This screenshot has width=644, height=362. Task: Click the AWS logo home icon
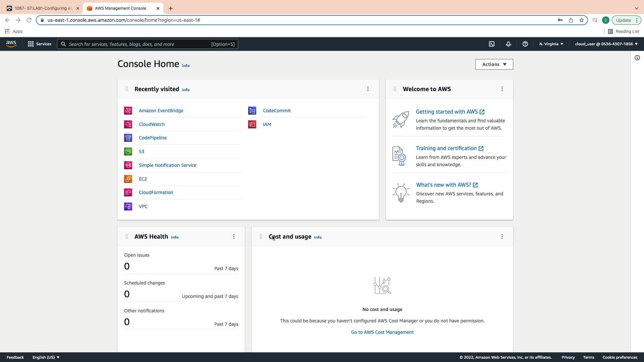11,44
